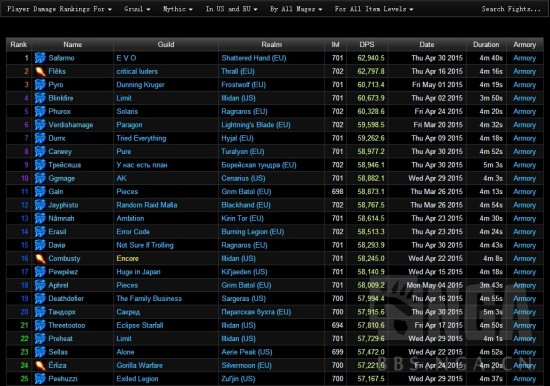Click the fire icon beside Combusty

(x=40, y=258)
